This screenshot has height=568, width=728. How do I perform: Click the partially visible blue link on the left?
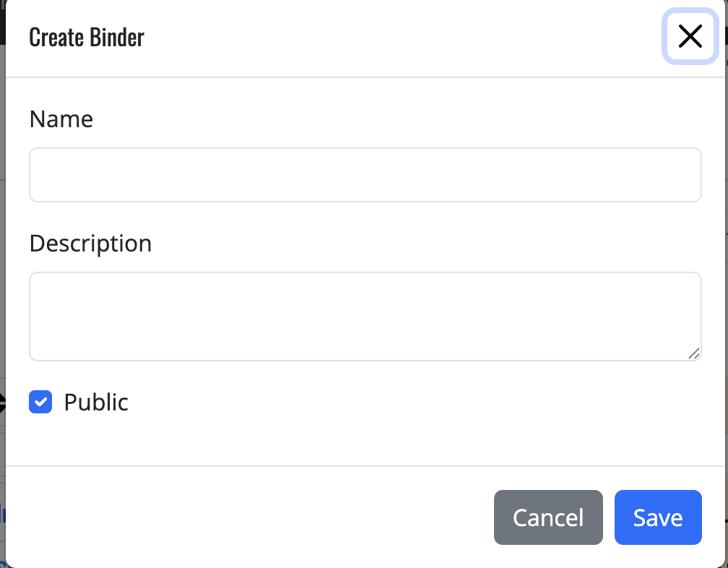coord(6,516)
